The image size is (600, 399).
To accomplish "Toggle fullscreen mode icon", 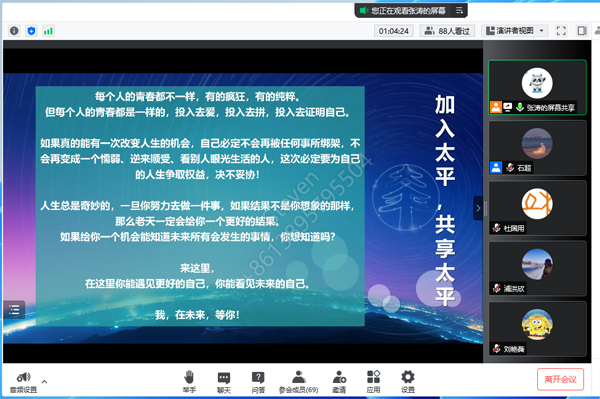I will tap(561, 31).
